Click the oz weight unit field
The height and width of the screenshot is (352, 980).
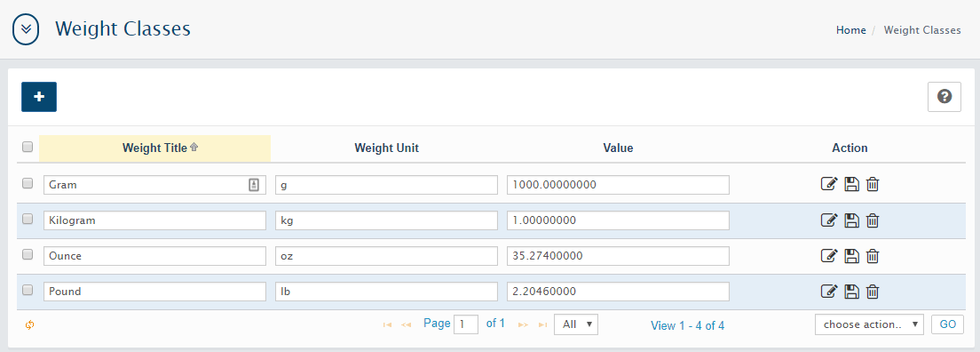point(386,256)
